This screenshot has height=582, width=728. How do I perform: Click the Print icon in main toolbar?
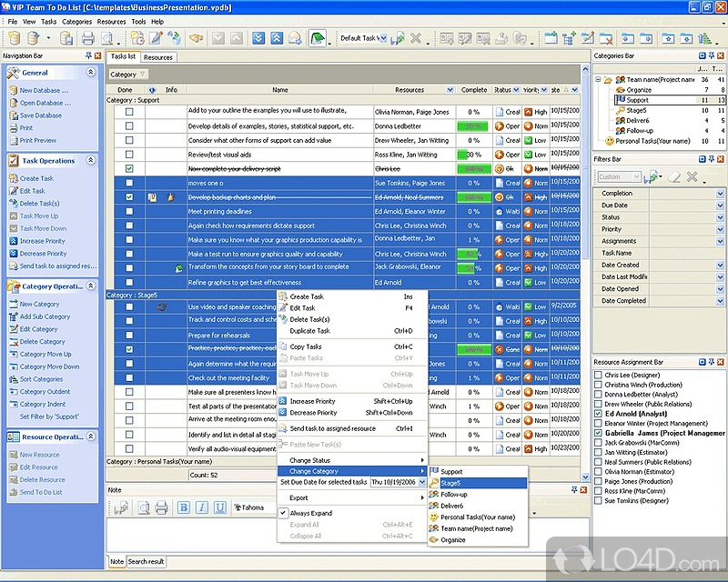click(x=87, y=38)
